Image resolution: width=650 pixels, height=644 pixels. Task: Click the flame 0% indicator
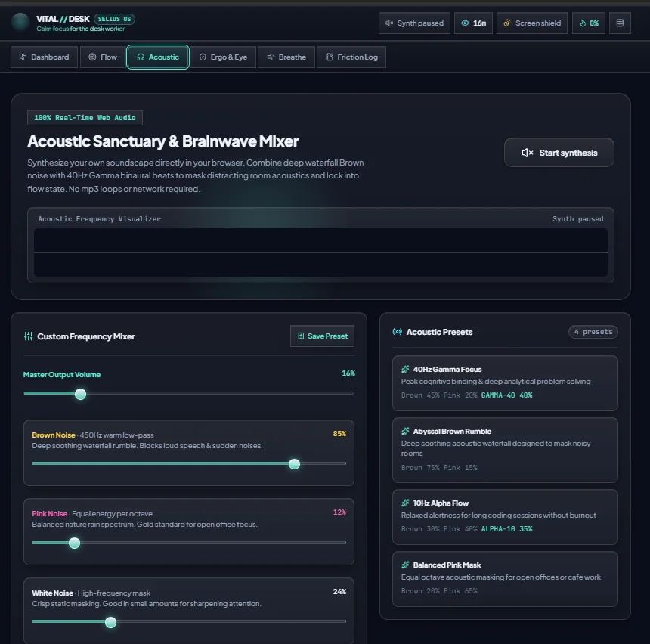[589, 23]
